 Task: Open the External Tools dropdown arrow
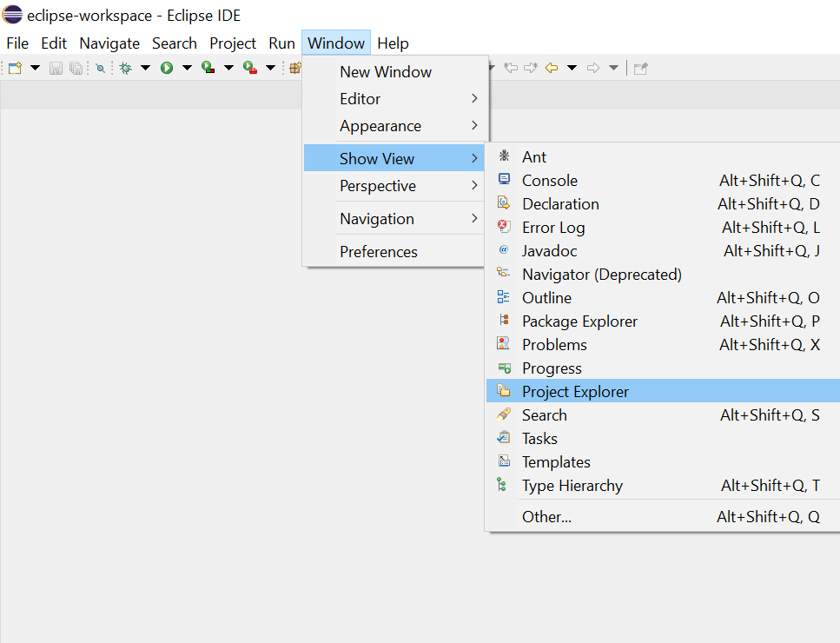tap(270, 68)
